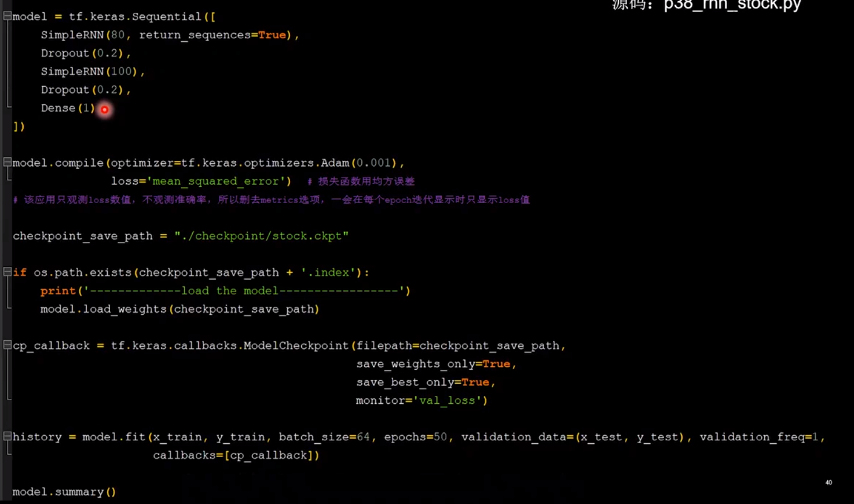
Task: Select the 0.001 learning rate value
Action: tap(373, 163)
